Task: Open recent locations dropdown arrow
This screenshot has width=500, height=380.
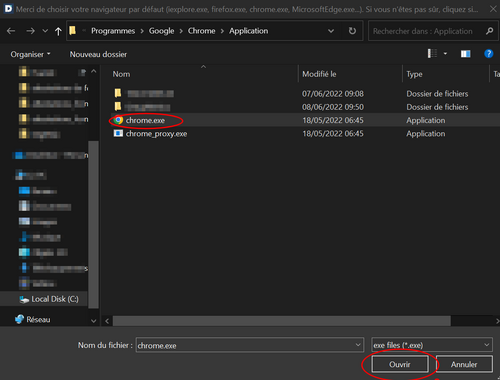Action: pos(45,31)
